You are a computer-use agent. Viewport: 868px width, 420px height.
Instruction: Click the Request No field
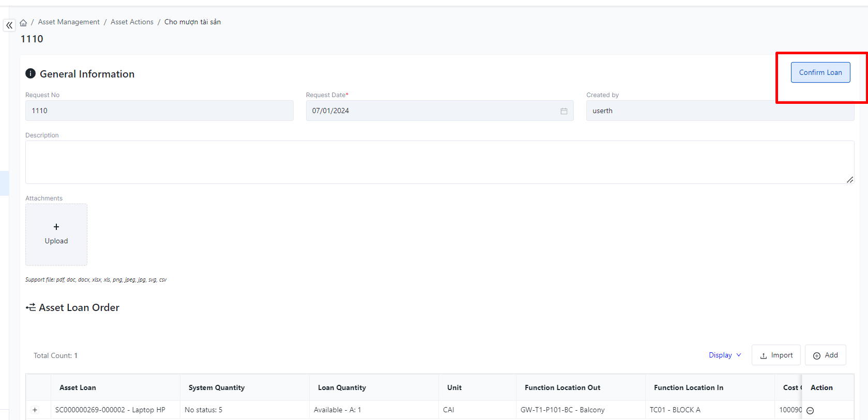[159, 111]
